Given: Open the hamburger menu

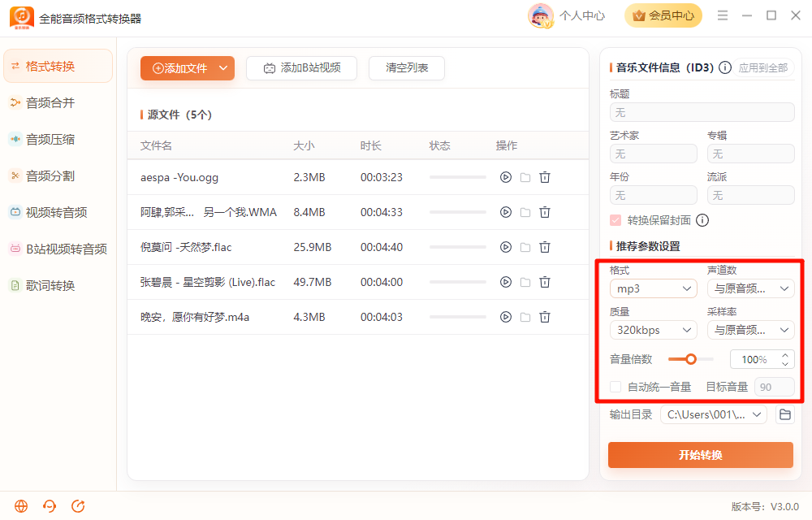Looking at the screenshot, I should (723, 15).
